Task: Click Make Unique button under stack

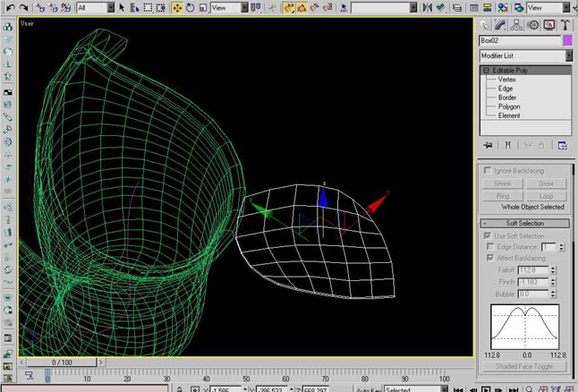Action: (528, 145)
